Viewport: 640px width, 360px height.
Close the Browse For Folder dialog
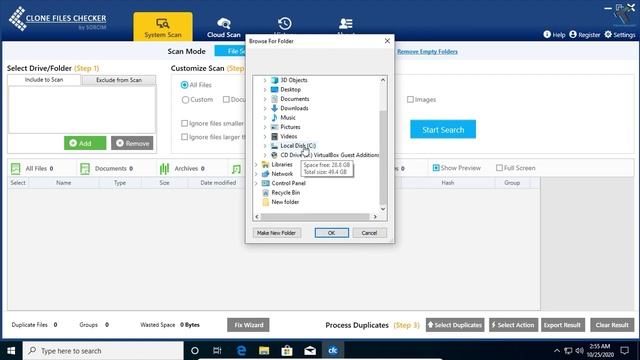coord(387,41)
